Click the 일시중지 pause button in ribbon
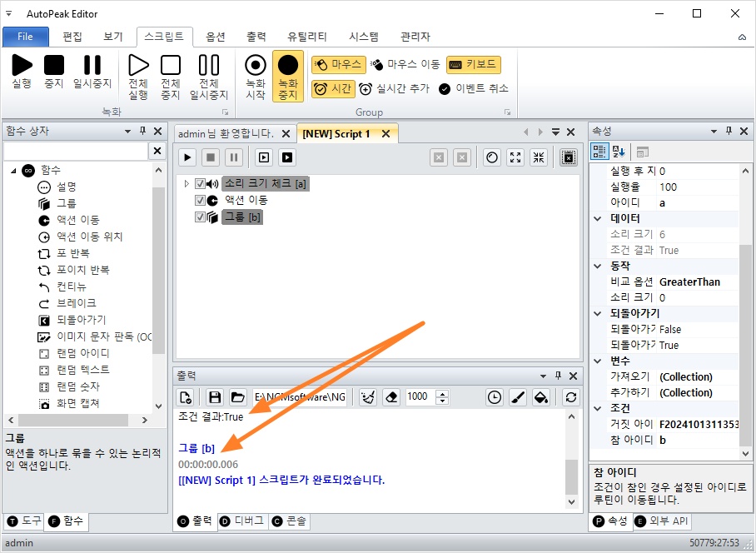The height and width of the screenshot is (553, 756). tap(92, 72)
